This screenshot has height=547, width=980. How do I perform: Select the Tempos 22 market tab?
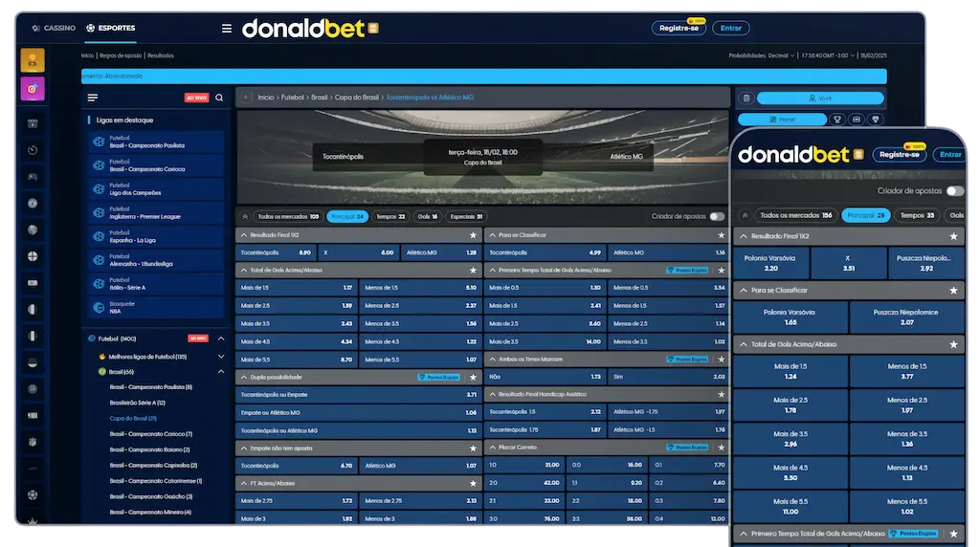click(390, 216)
